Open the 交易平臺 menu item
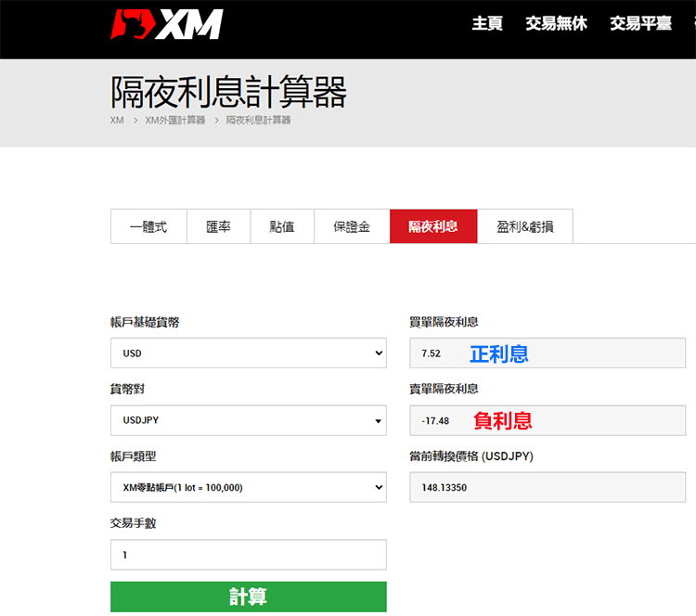This screenshot has width=696, height=616. coord(640,23)
